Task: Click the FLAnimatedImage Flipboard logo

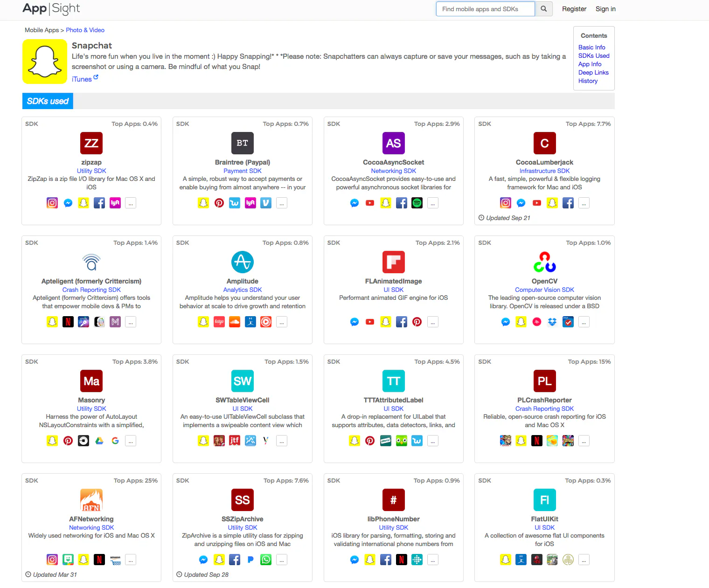Action: click(394, 262)
